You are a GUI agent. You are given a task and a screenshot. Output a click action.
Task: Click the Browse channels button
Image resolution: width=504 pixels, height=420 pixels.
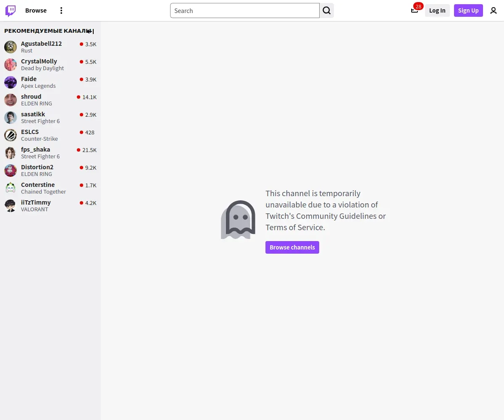[292, 247]
